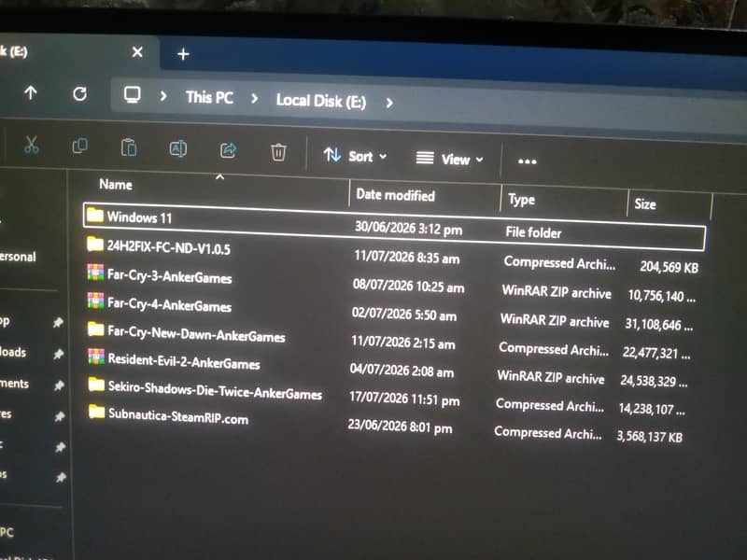
Task: Select the Subnautica-SteamRIP.com folder icon
Action: click(x=97, y=412)
